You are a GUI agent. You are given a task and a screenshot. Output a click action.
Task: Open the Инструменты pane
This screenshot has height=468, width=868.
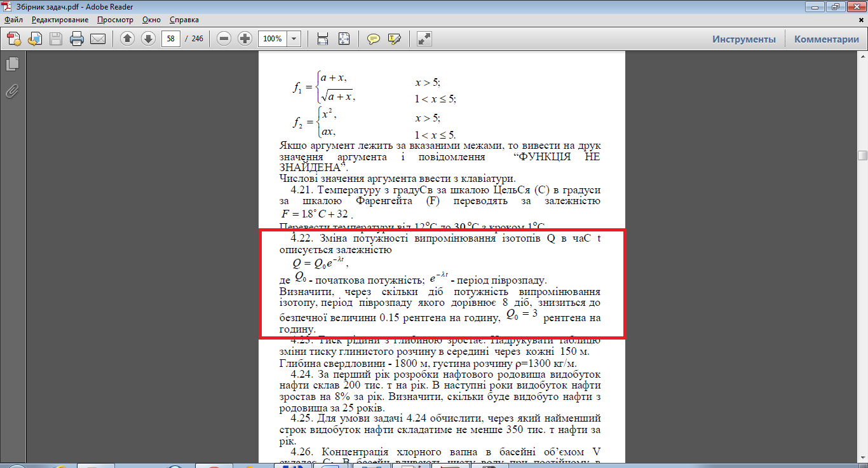click(x=743, y=39)
